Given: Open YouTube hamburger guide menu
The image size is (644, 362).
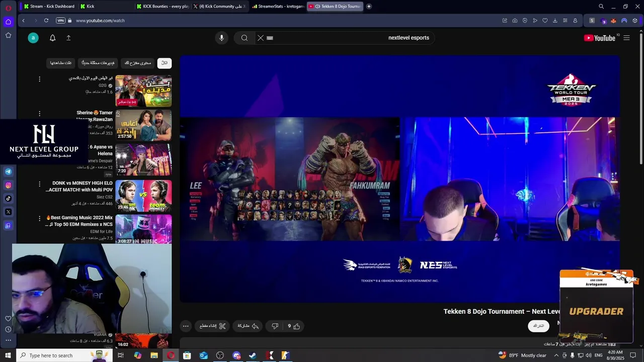Looking at the screenshot, I should (626, 38).
